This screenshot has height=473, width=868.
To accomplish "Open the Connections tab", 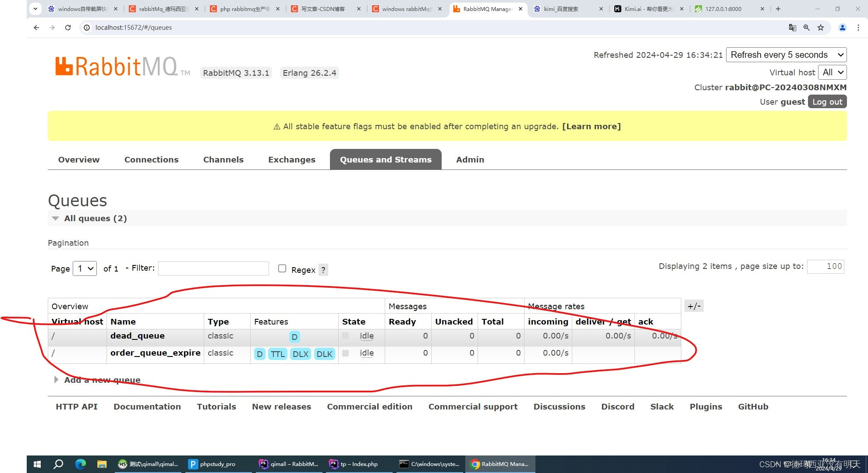I will 151,159.
